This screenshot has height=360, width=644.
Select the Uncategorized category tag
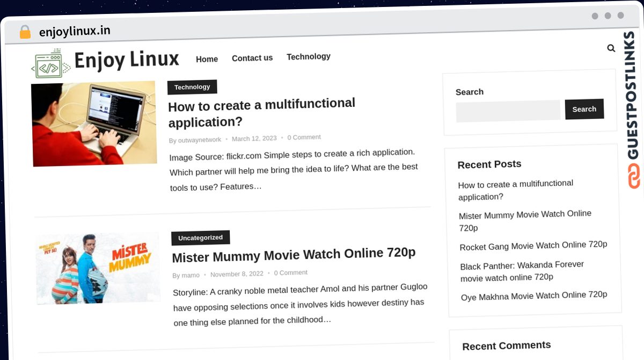click(200, 237)
